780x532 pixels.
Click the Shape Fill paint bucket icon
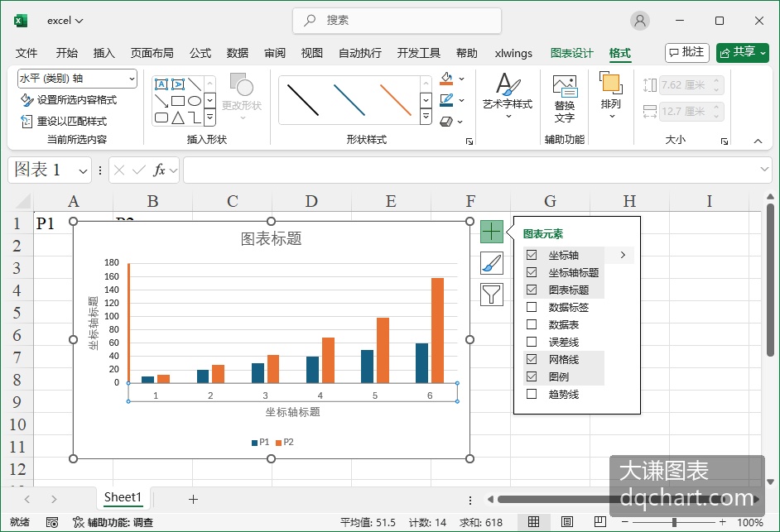pos(446,79)
